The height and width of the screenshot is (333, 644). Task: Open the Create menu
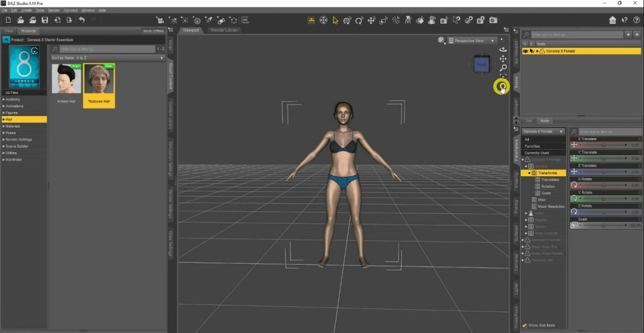tap(26, 10)
